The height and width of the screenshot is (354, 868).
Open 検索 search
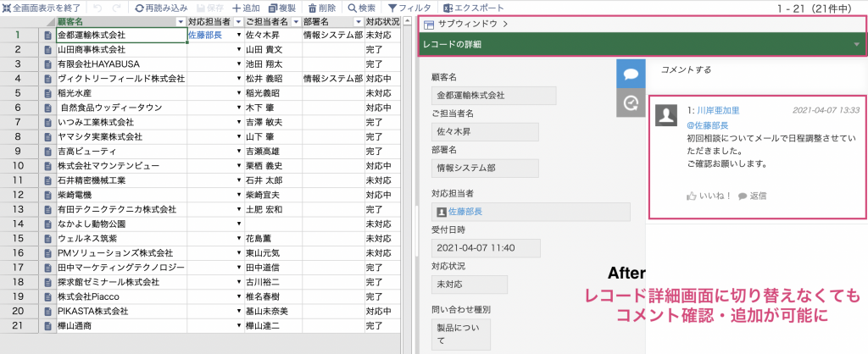point(361,8)
